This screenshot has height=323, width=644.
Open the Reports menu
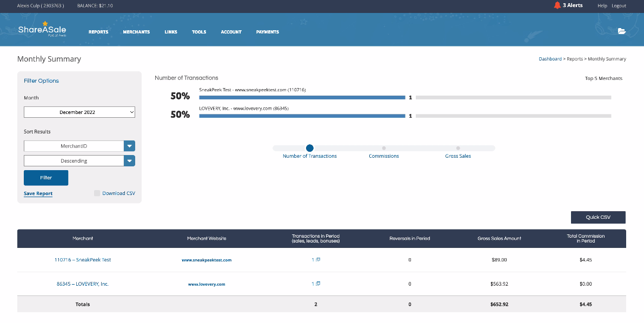(x=98, y=32)
